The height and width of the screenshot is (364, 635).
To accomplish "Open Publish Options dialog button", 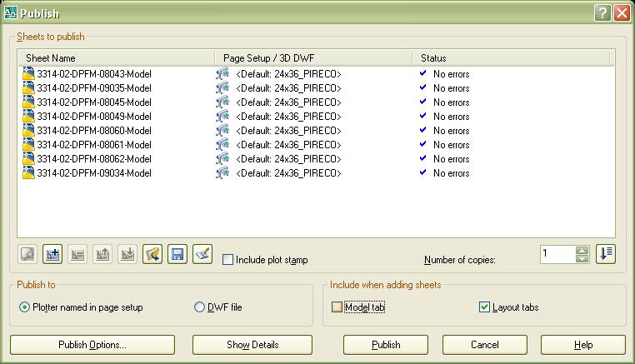I will [x=92, y=345].
